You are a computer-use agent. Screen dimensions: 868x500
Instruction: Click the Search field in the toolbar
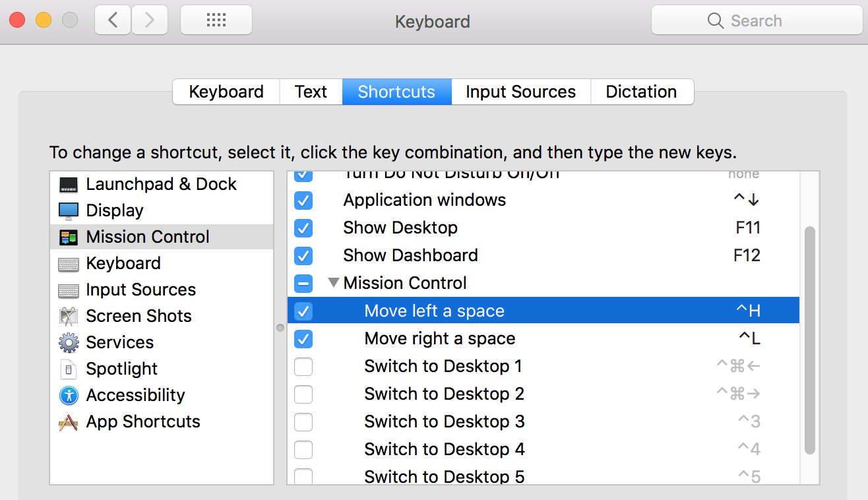756,20
